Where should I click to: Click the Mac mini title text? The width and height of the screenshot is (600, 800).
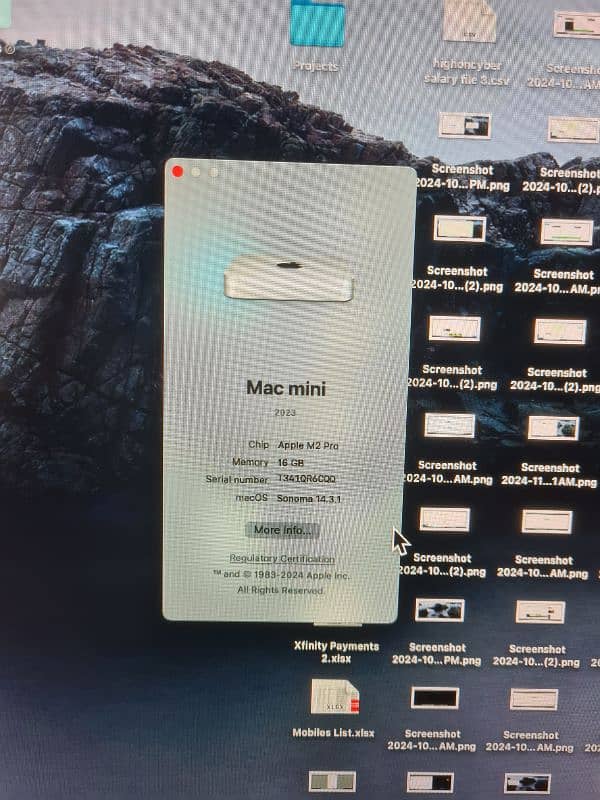[x=286, y=388]
